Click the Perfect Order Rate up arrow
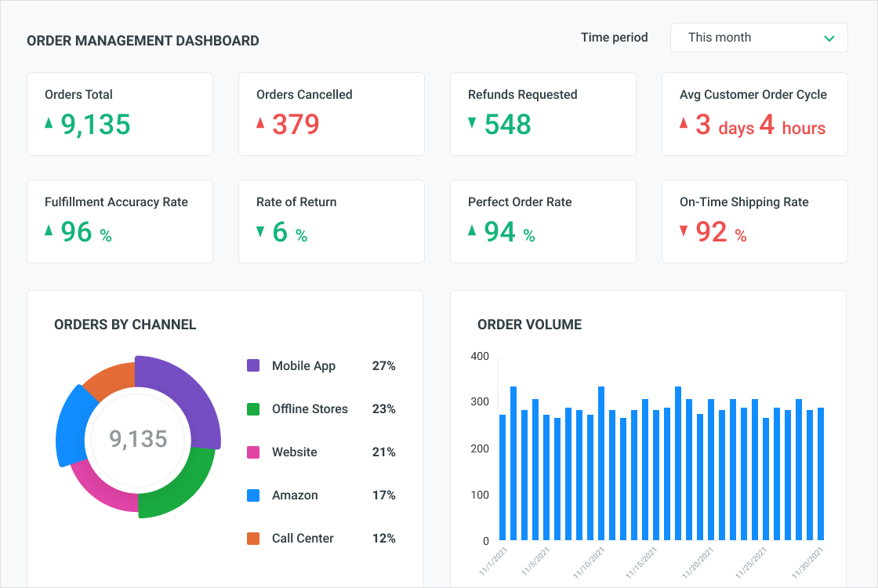878x588 pixels. tap(472, 230)
